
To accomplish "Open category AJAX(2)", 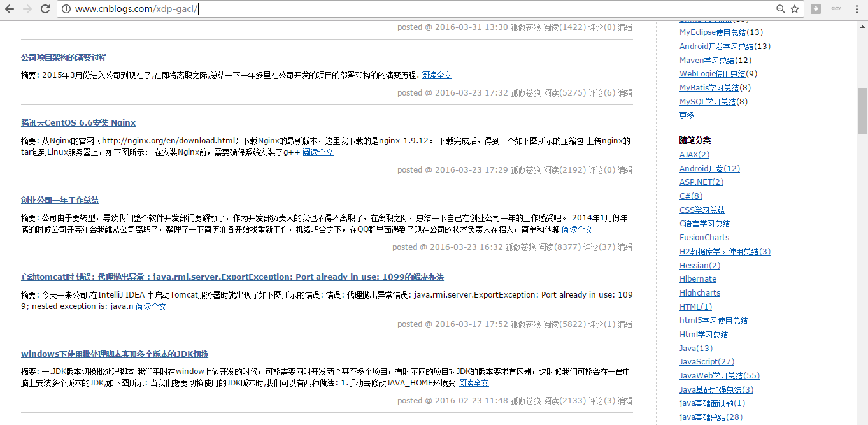I will coord(694,155).
